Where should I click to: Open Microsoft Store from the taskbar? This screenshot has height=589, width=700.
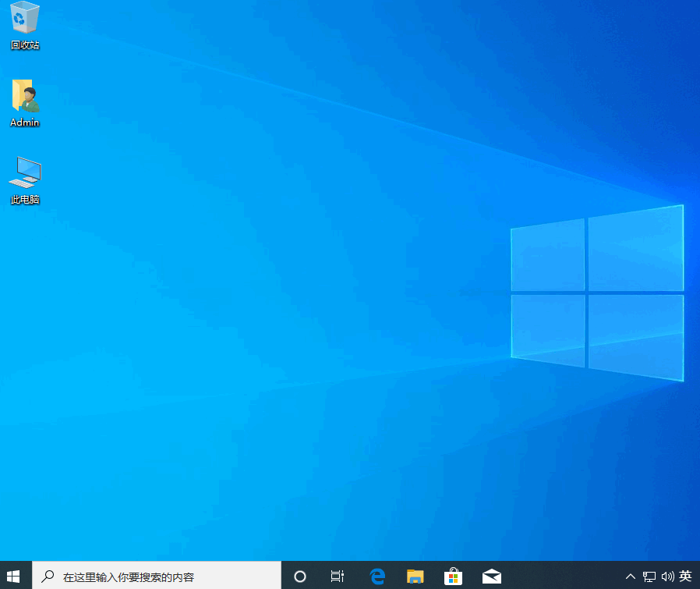pos(453,577)
